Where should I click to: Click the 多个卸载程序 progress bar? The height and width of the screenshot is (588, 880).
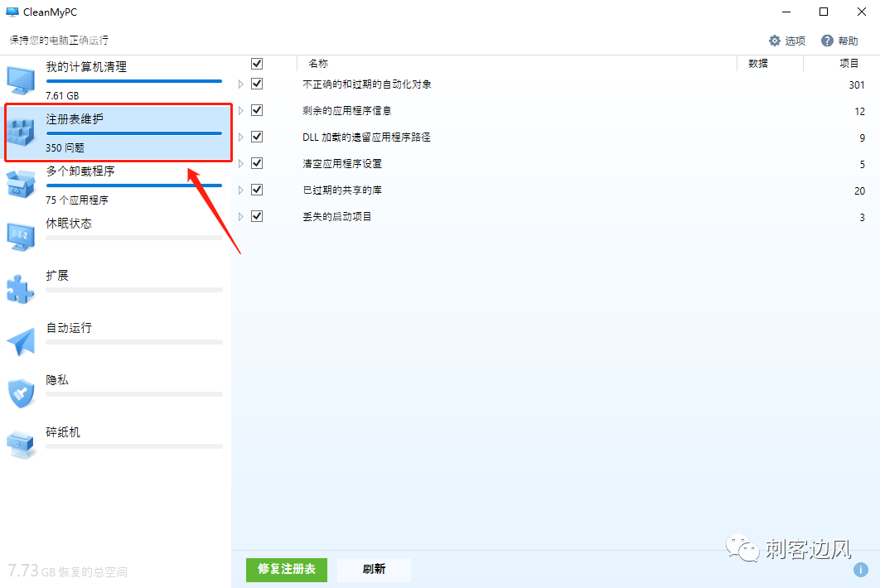click(x=134, y=186)
